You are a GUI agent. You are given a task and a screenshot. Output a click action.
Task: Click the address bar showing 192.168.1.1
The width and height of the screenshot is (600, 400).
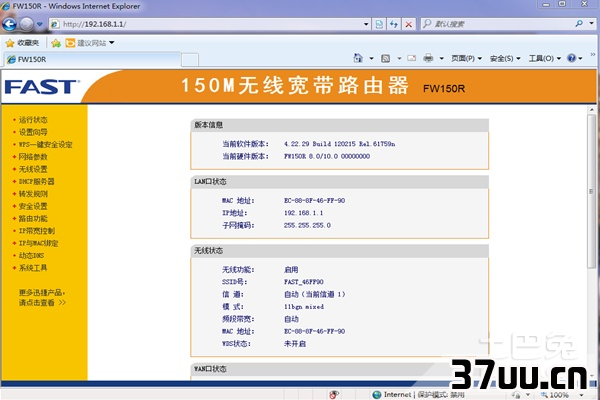tap(206, 24)
